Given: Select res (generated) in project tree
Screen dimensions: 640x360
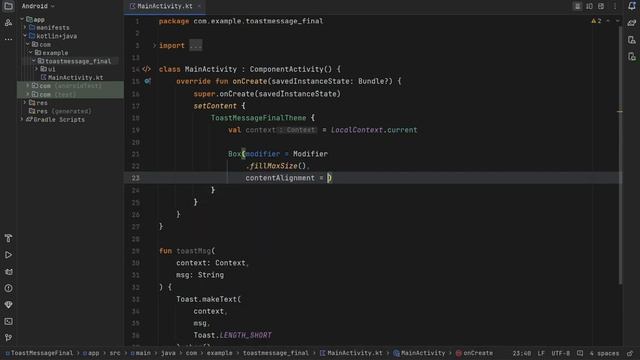Looking at the screenshot, I should (x=60, y=111).
